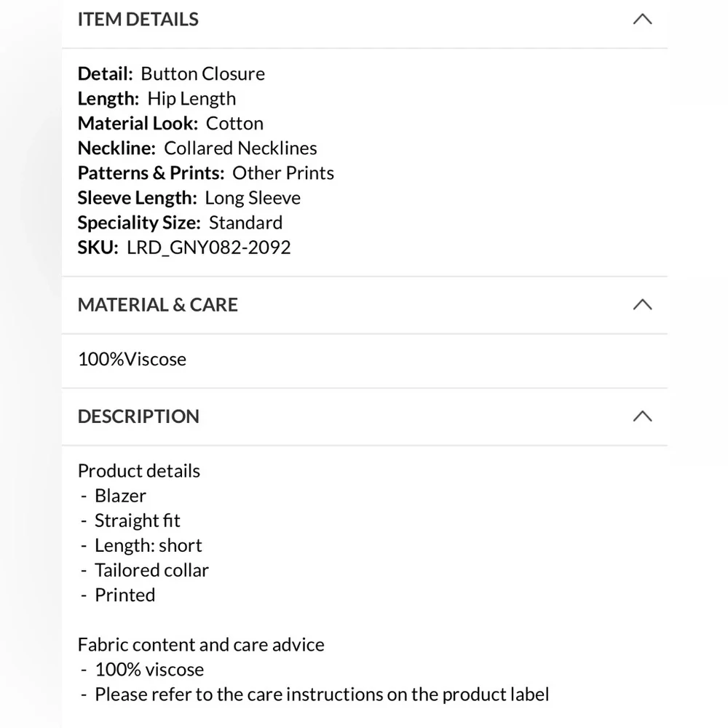Select the Hip Length value
728x728 pixels.
point(191,99)
